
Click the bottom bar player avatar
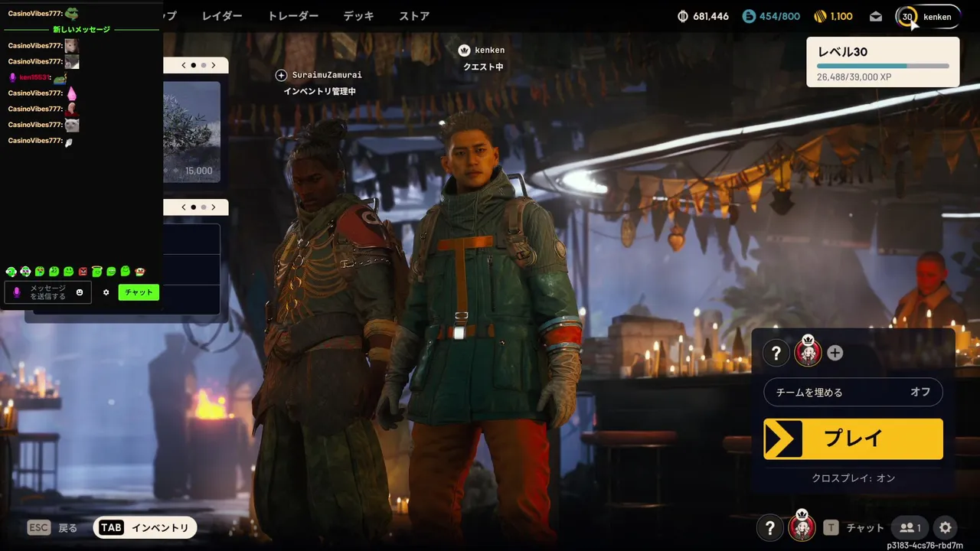[802, 527]
